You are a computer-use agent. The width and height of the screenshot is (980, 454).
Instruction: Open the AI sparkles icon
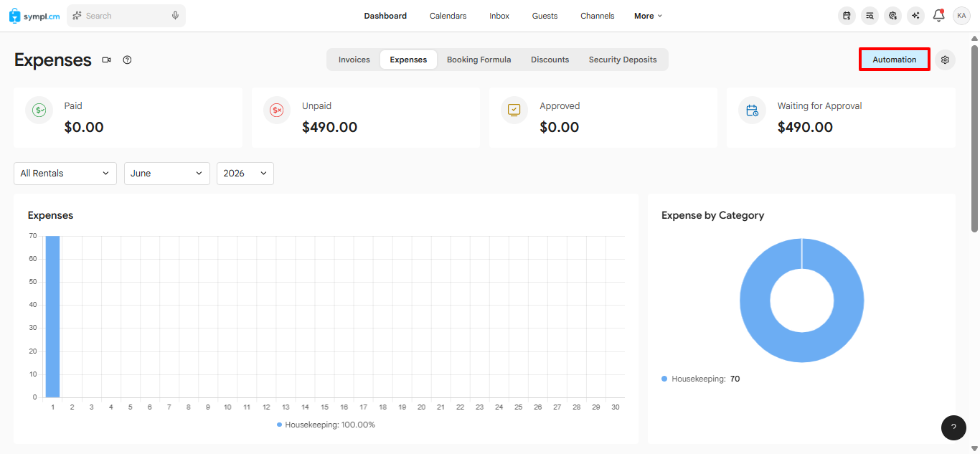point(915,16)
